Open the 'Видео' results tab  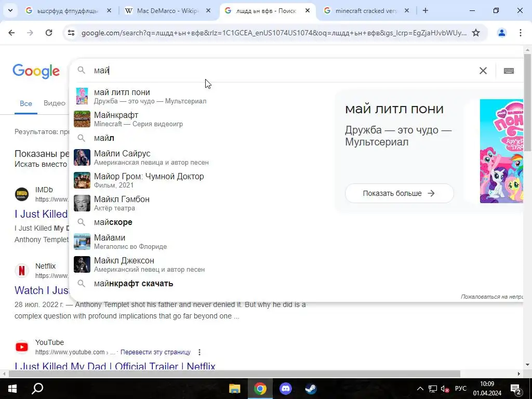[x=54, y=103]
